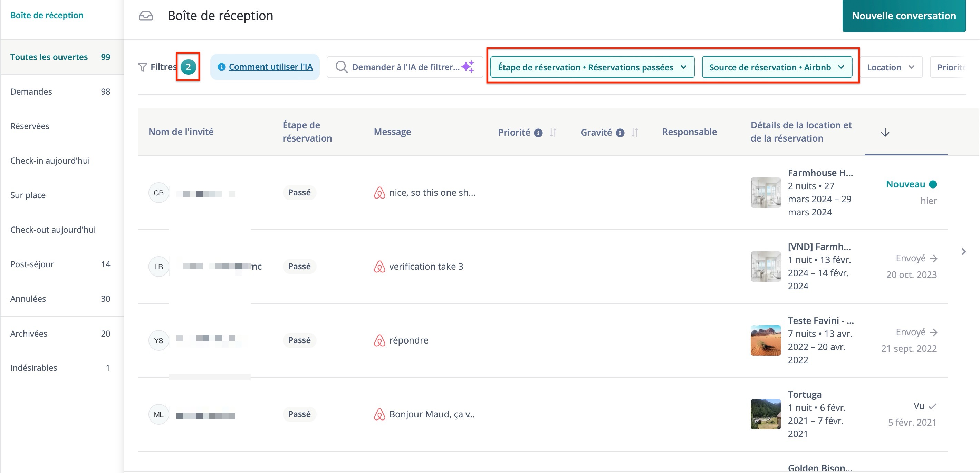The height and width of the screenshot is (473, 980).
Task: Sort by Gravité using sort arrows
Action: point(634,132)
